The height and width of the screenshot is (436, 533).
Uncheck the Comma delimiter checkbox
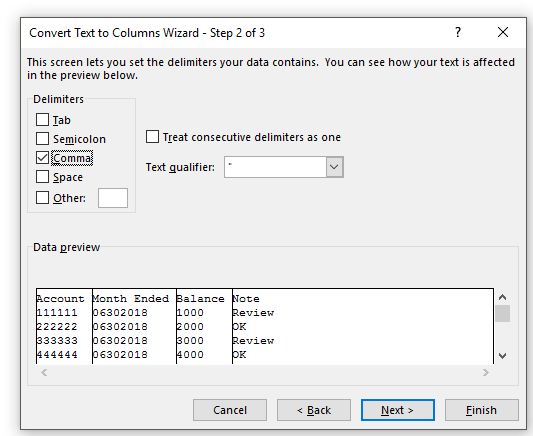(42, 158)
